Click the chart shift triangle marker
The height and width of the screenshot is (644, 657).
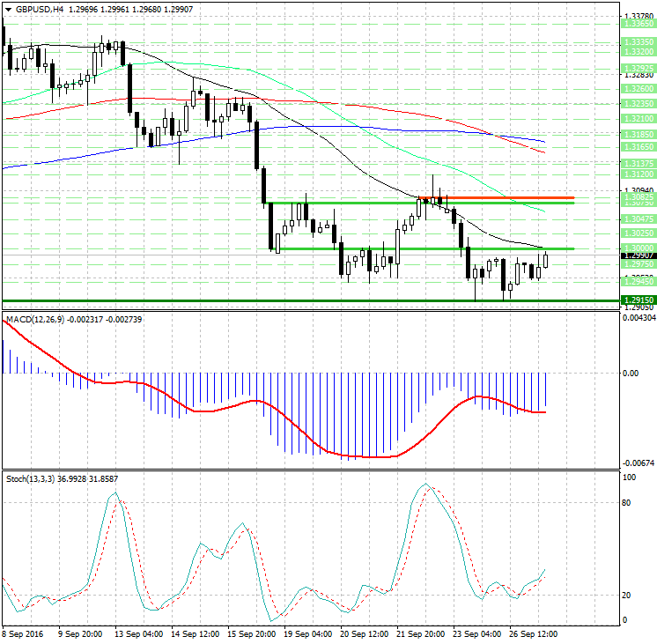pyautogui.click(x=7, y=10)
